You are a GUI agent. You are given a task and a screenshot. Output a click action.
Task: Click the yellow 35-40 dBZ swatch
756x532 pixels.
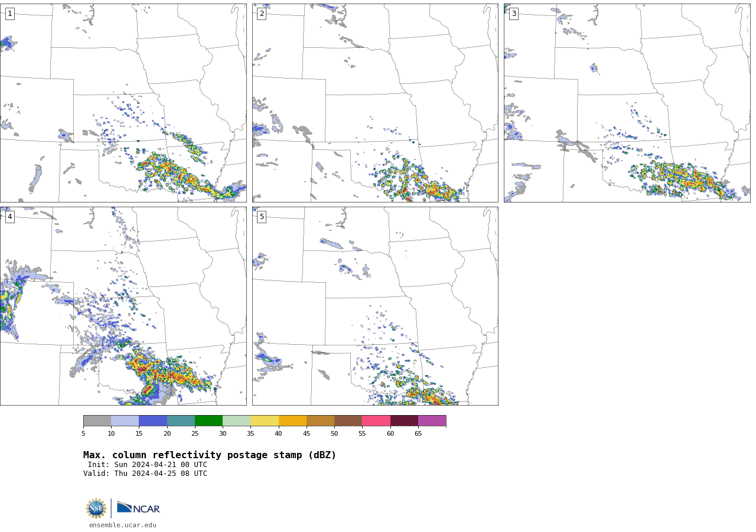point(265,420)
